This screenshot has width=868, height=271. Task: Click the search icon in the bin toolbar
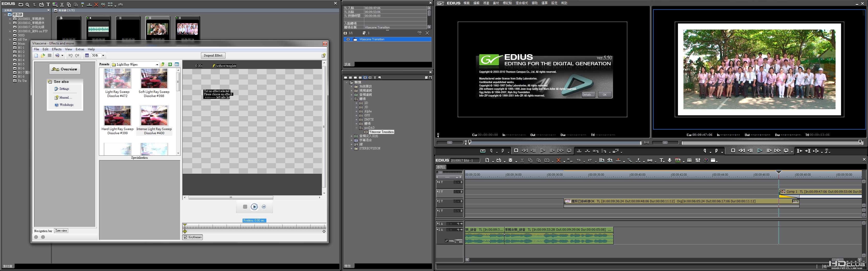point(27,5)
